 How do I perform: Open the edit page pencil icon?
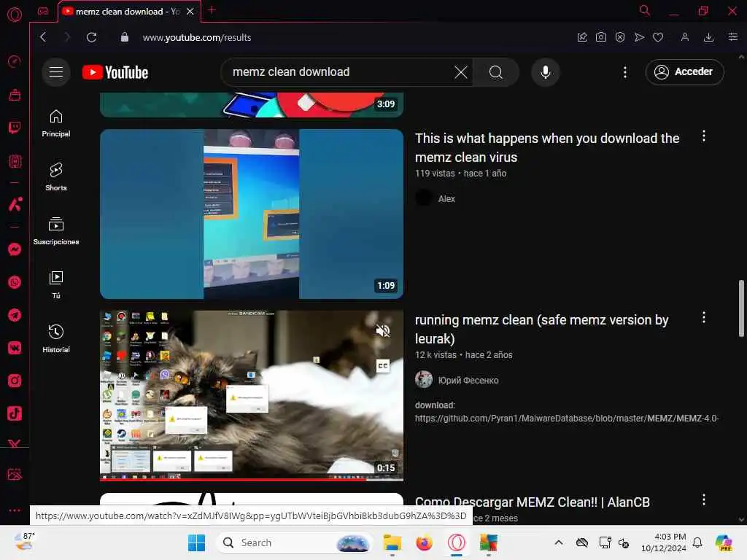[x=581, y=37]
